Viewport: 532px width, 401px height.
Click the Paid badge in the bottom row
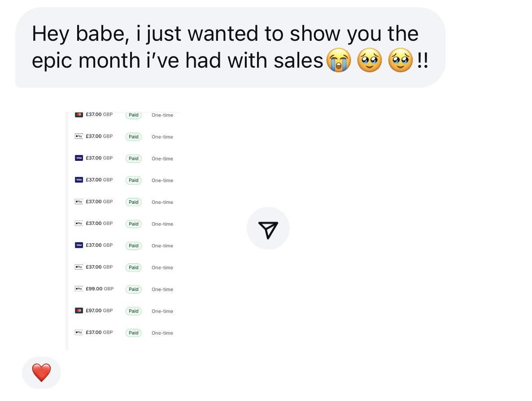(133, 333)
